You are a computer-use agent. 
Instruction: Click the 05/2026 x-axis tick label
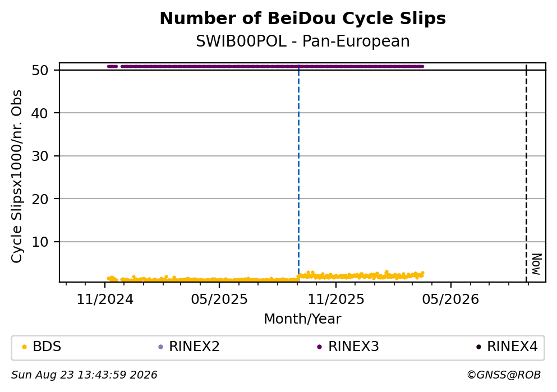point(450,299)
